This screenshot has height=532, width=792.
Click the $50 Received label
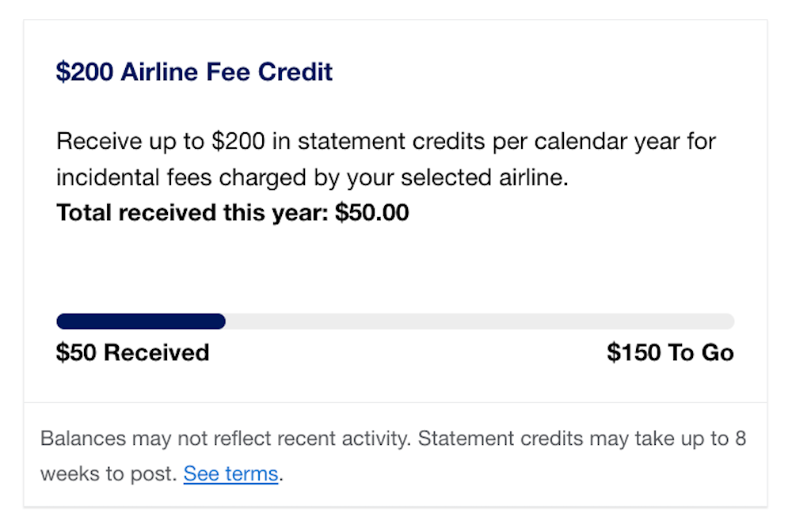pos(131,352)
